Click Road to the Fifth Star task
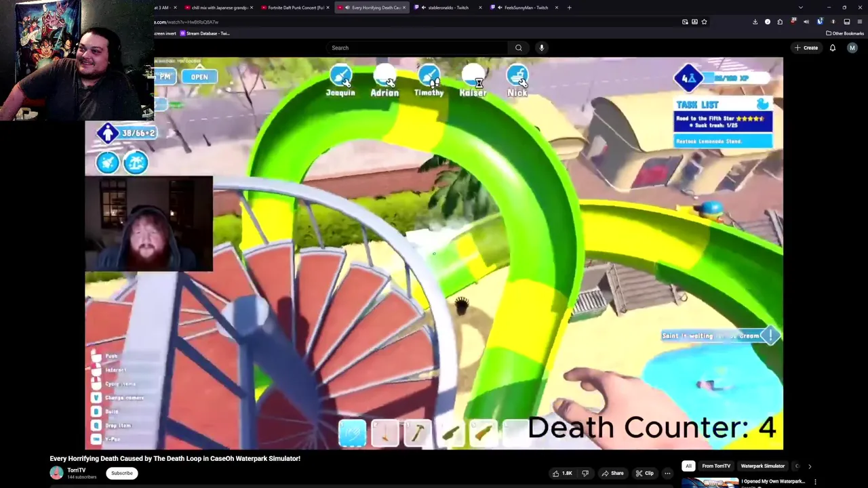This screenshot has height=488, width=868. (x=724, y=122)
